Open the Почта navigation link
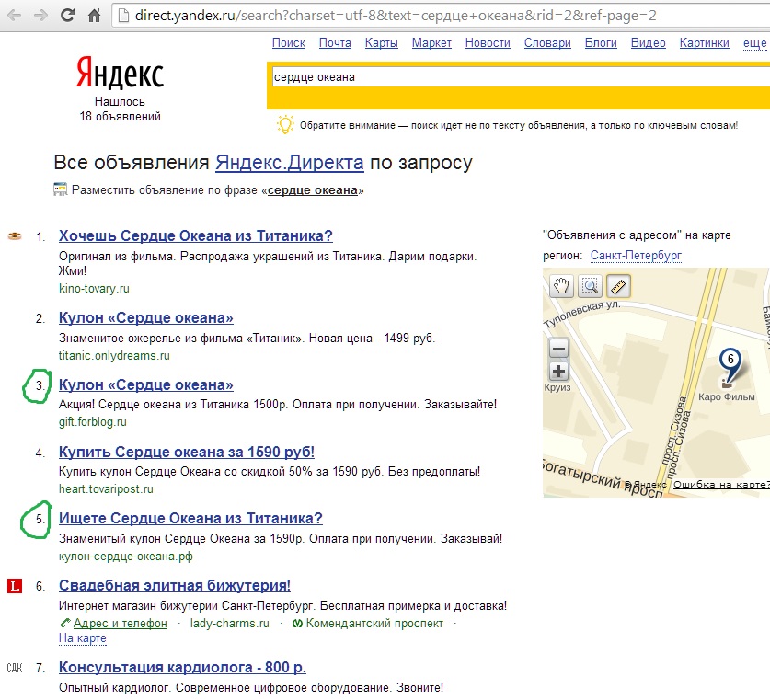Viewport: 770px width, 700px height. (x=335, y=43)
